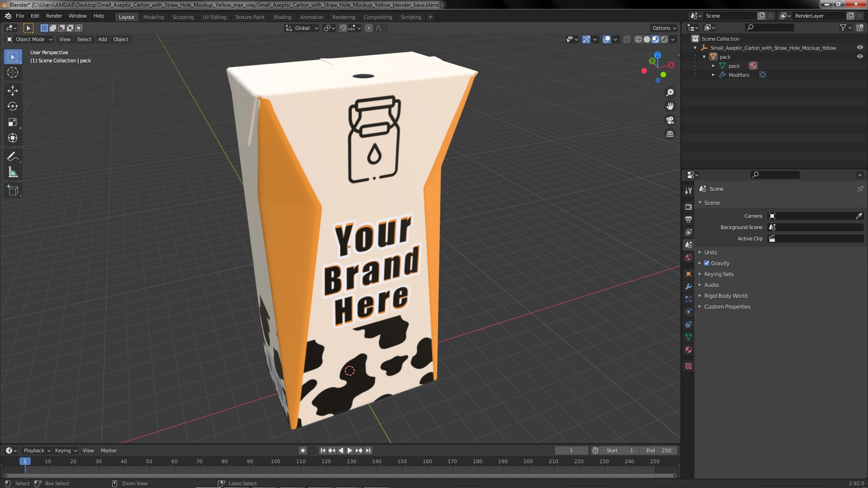The height and width of the screenshot is (488, 868).
Task: Select the Annotate tool
Action: pyautogui.click(x=13, y=157)
